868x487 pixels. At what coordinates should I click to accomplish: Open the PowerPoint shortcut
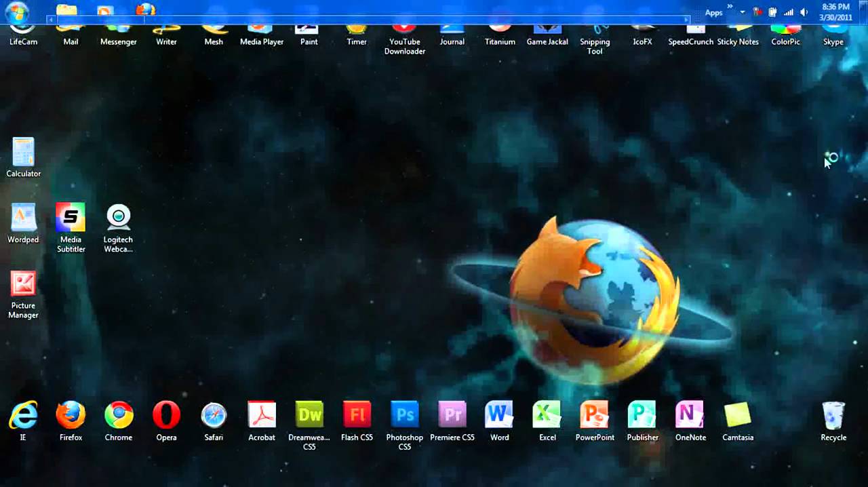click(595, 421)
